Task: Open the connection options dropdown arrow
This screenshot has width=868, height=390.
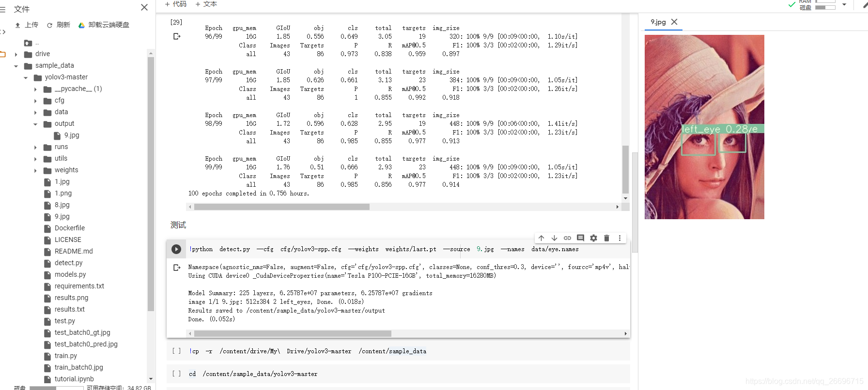Action: (x=844, y=5)
